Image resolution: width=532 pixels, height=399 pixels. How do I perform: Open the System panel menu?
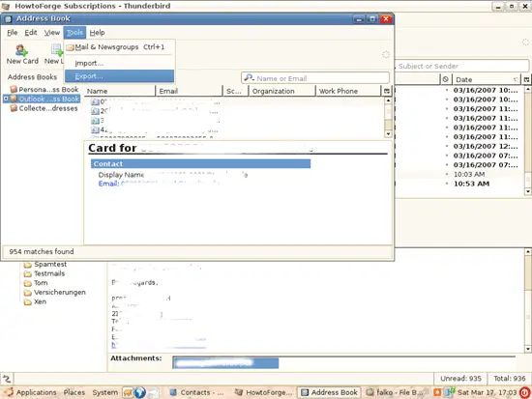tap(105, 392)
